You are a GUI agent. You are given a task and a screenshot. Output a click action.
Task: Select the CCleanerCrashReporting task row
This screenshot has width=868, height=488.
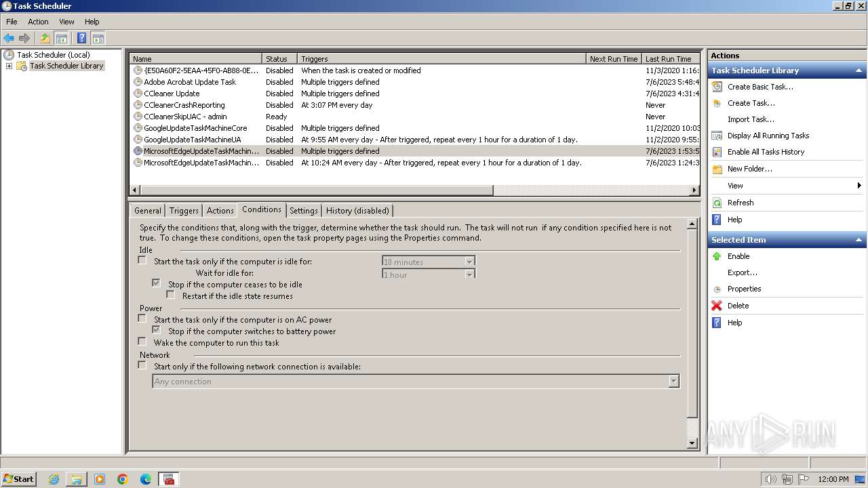pos(414,105)
